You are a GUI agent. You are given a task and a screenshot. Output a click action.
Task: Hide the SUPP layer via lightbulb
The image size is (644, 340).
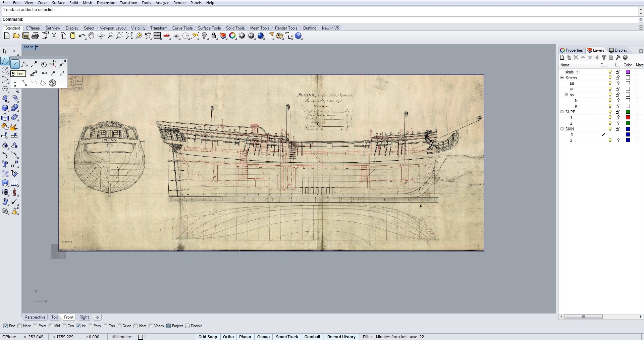click(610, 112)
